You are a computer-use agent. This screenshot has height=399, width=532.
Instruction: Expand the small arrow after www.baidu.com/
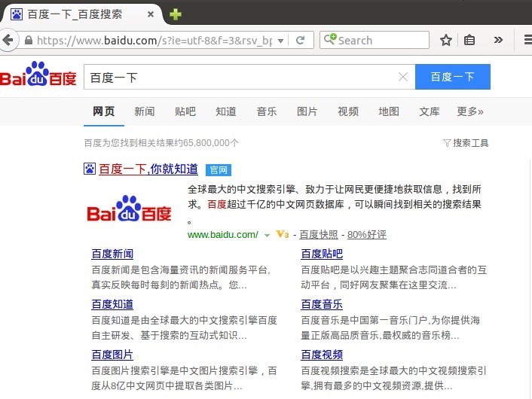coord(267,236)
